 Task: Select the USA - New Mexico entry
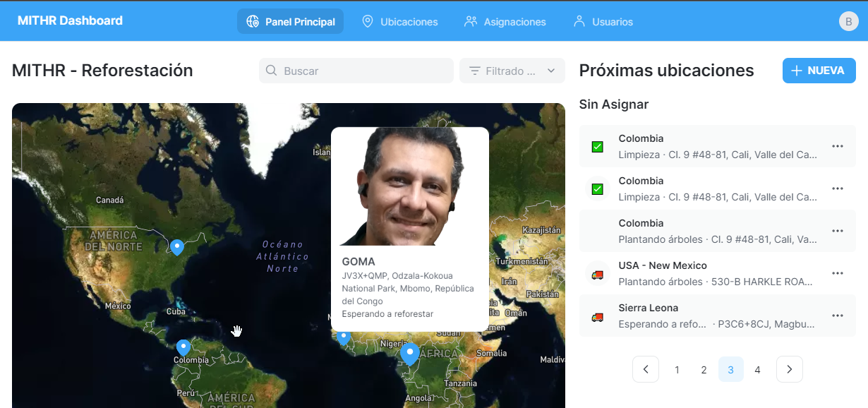[x=718, y=273]
